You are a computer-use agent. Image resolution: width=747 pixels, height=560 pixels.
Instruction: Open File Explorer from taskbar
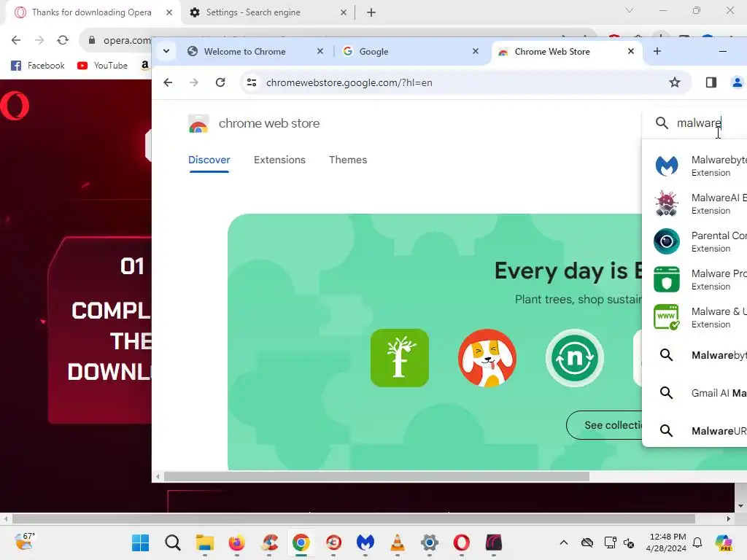pyautogui.click(x=205, y=542)
